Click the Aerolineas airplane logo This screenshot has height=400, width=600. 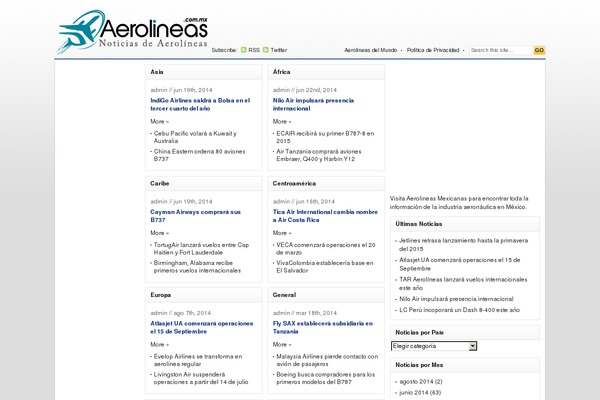pos(132,31)
